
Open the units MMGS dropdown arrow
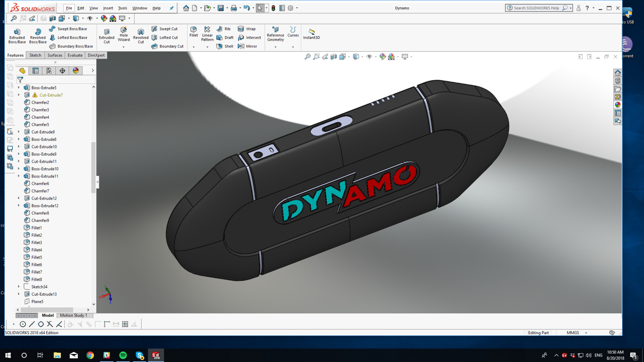coord(586,333)
